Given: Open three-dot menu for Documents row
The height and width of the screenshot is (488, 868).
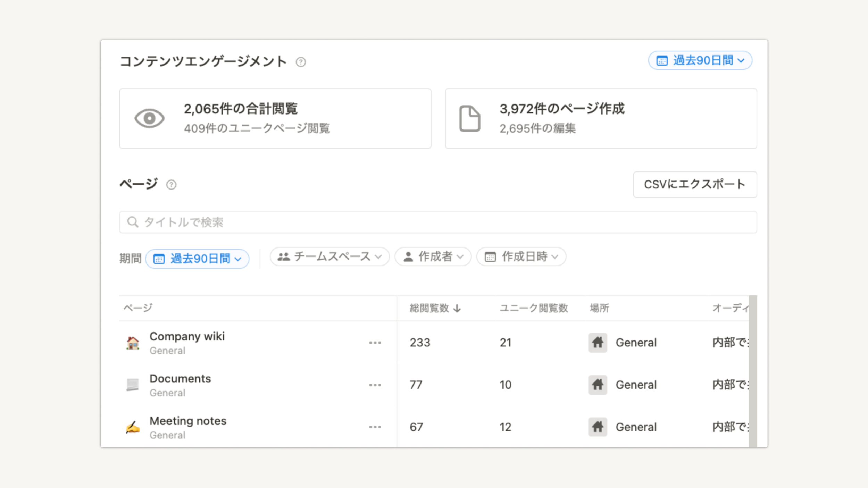Looking at the screenshot, I should (x=375, y=385).
